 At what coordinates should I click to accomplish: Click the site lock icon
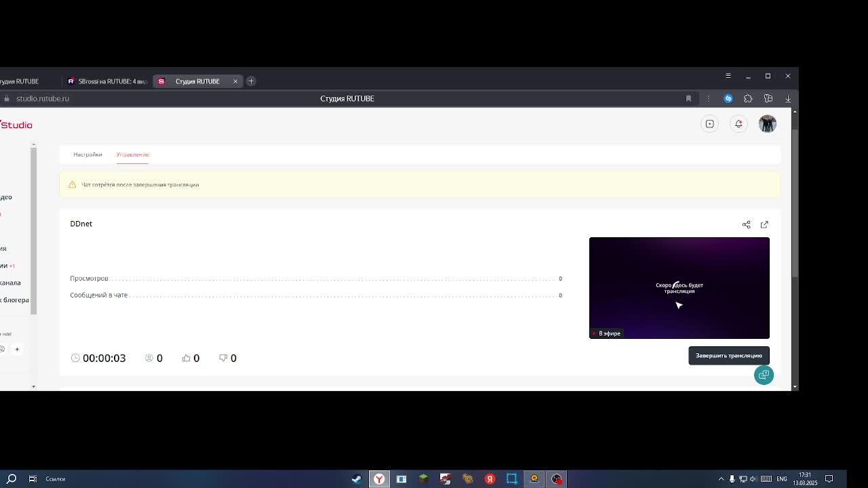click(x=6, y=98)
